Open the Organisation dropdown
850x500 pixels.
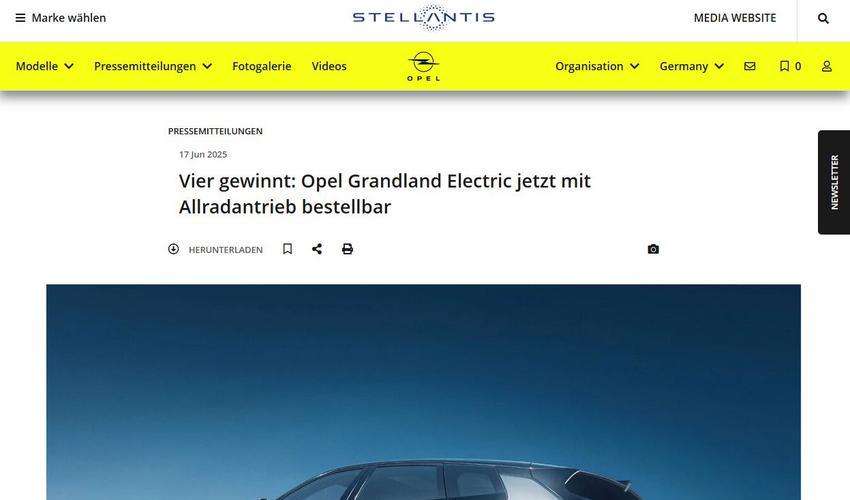[597, 66]
